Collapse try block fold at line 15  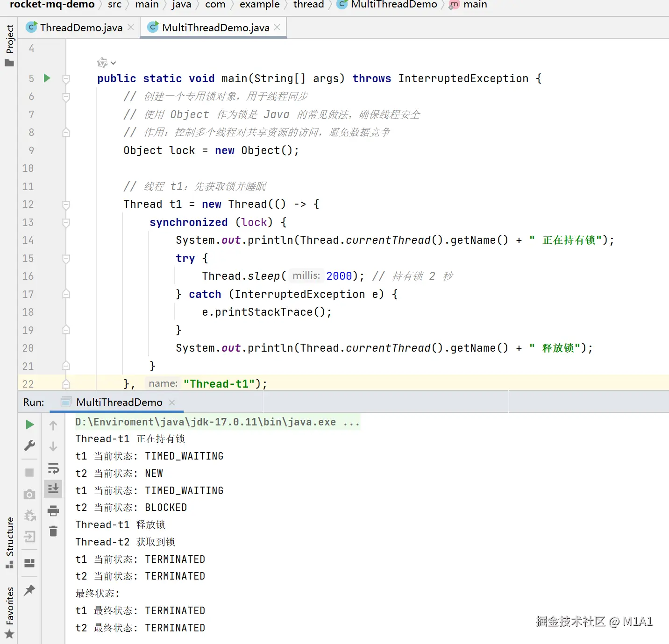point(66,258)
